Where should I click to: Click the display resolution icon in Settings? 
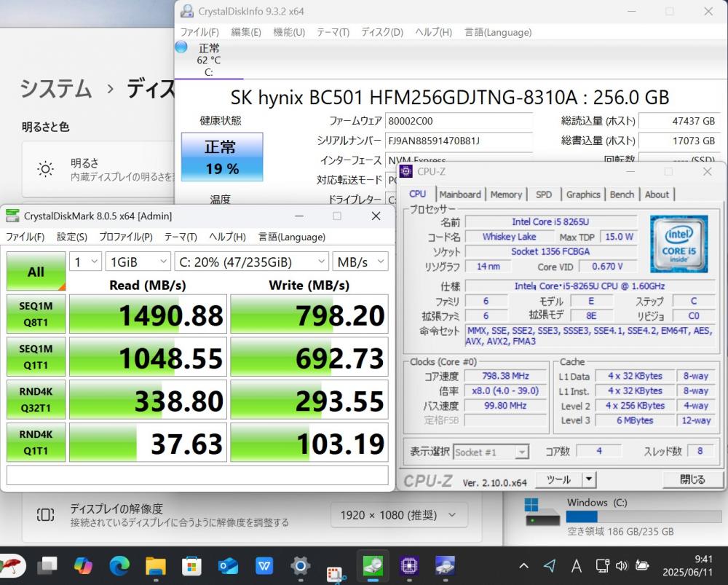45,515
